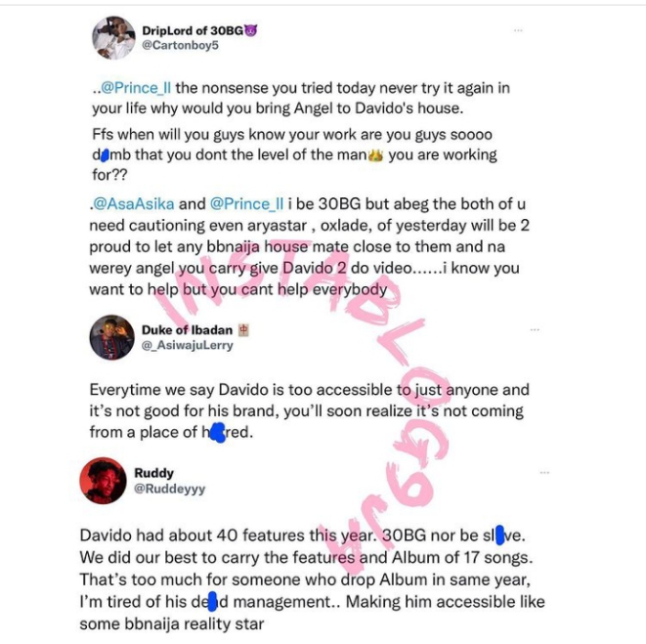
Task: Click the crown emoji after 'the man'
Action: (x=375, y=155)
